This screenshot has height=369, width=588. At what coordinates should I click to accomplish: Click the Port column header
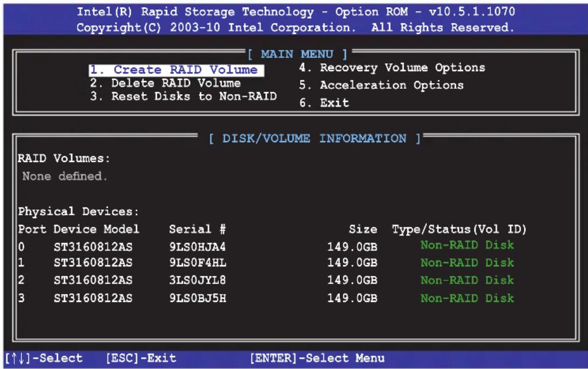click(32, 229)
